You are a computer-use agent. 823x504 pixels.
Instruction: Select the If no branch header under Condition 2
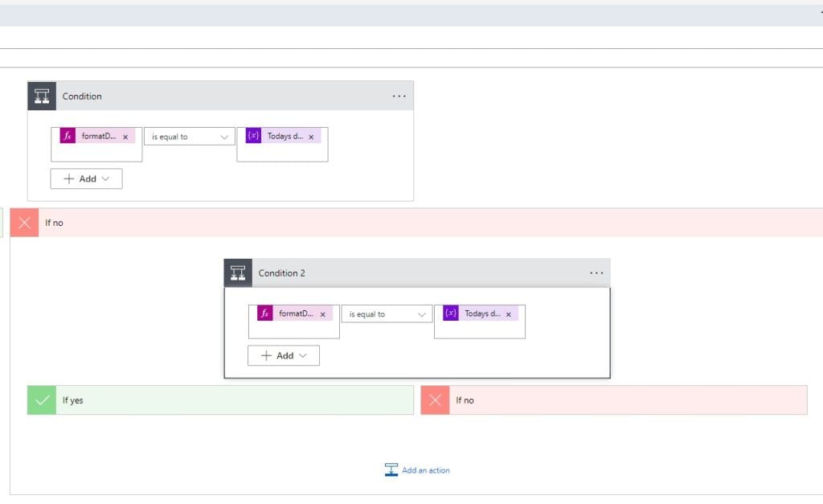(614, 400)
